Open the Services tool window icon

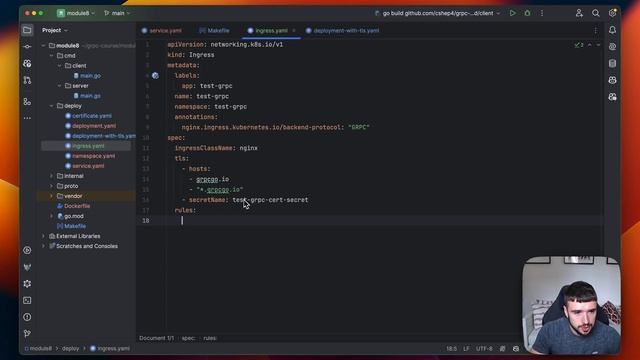[x=27, y=250]
